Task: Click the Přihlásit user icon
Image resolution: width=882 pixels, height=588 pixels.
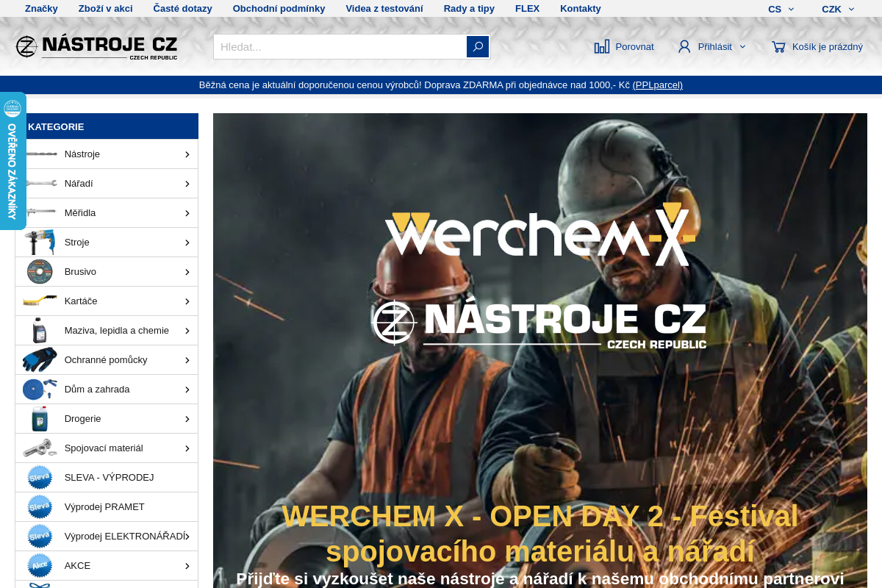Action: tap(684, 46)
